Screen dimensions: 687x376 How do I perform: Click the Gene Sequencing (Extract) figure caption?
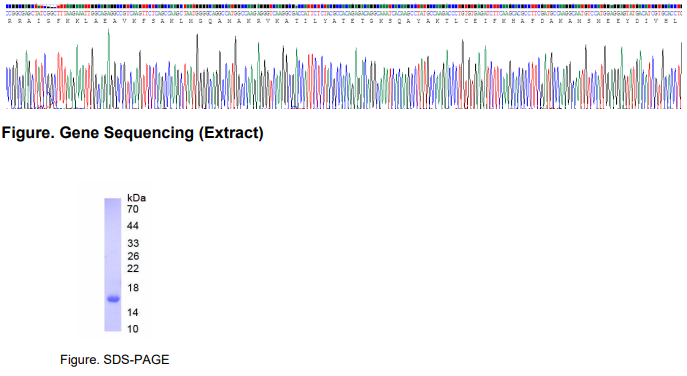132,133
